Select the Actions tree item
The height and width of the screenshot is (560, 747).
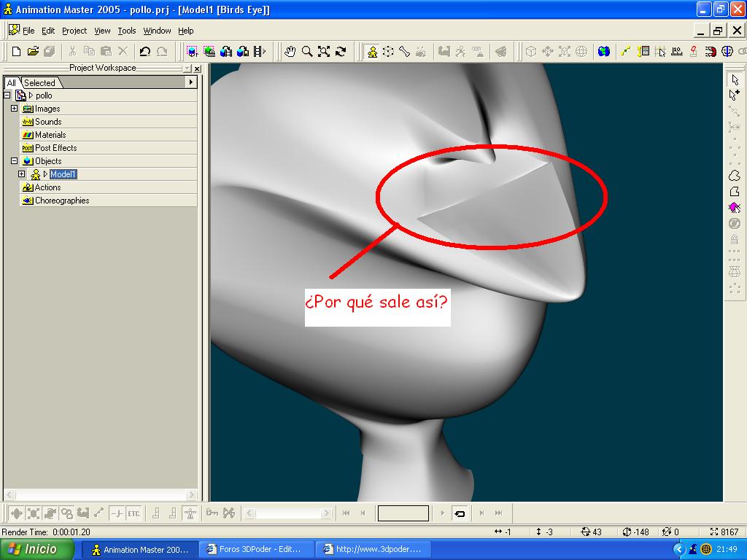[47, 187]
